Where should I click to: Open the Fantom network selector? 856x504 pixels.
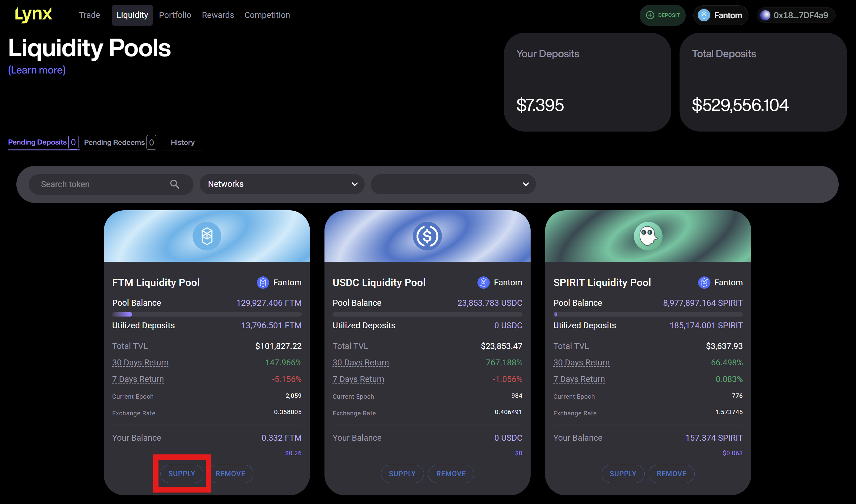pos(720,15)
